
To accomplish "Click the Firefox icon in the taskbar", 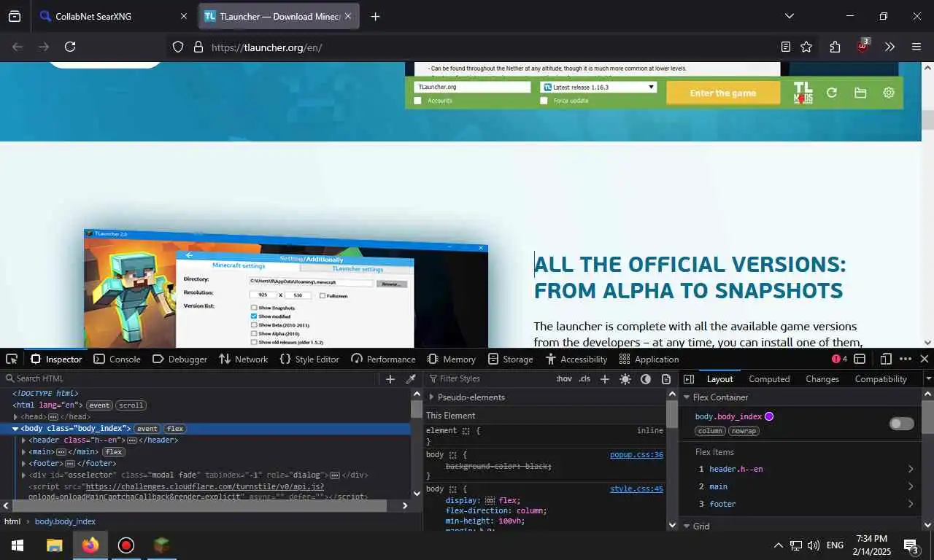I will (90, 545).
